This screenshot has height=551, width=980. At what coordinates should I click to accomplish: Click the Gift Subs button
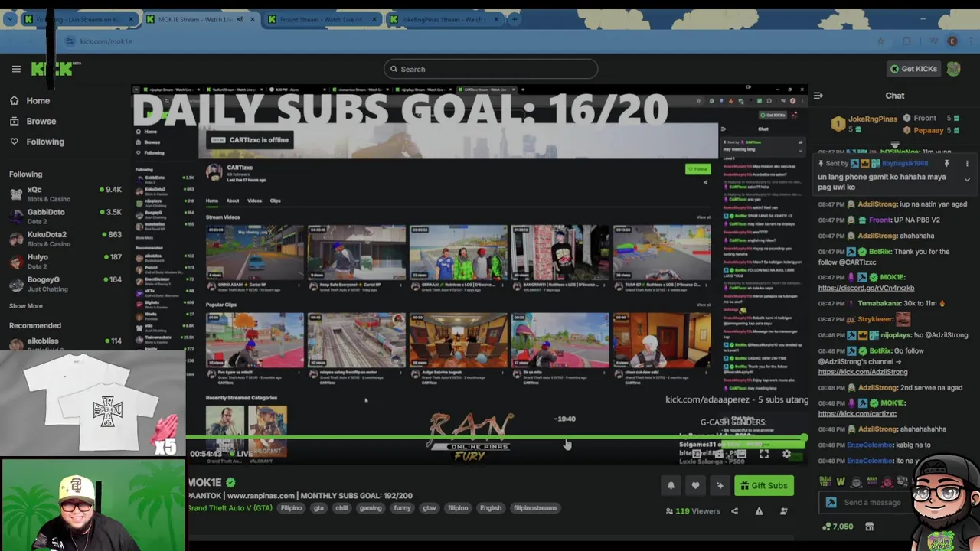764,485
